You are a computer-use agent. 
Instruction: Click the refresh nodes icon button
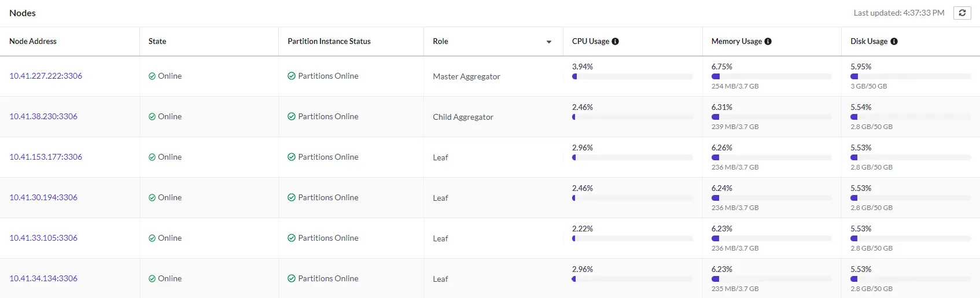[x=962, y=13]
